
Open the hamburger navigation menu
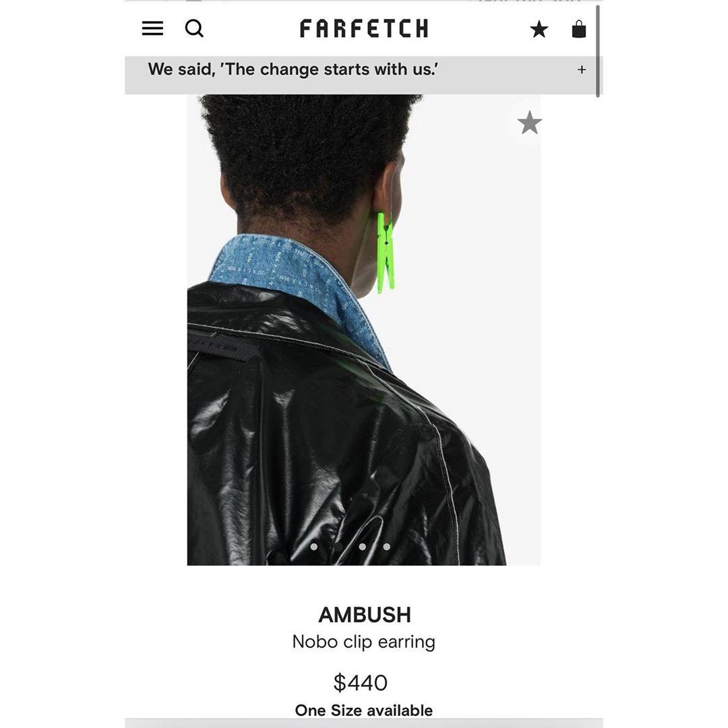point(152,28)
